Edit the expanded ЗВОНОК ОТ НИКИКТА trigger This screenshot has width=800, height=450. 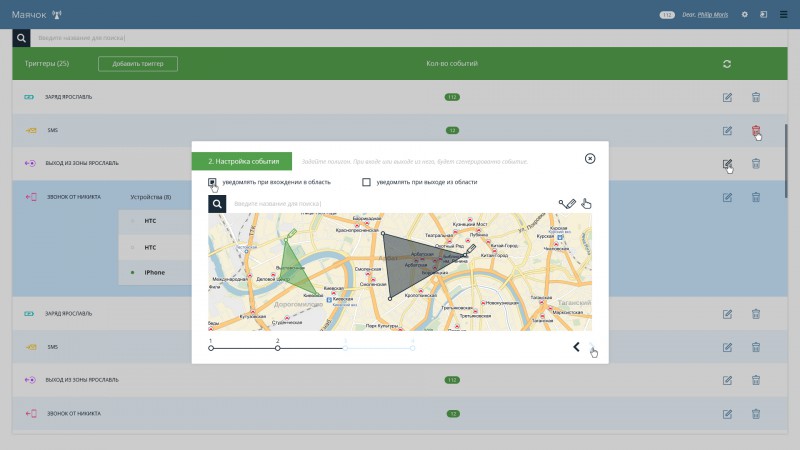click(728, 197)
